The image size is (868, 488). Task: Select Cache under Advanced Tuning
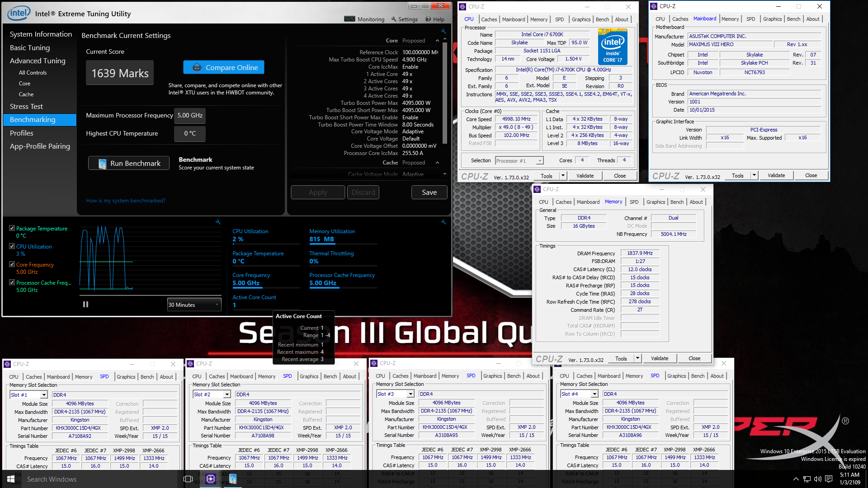26,94
